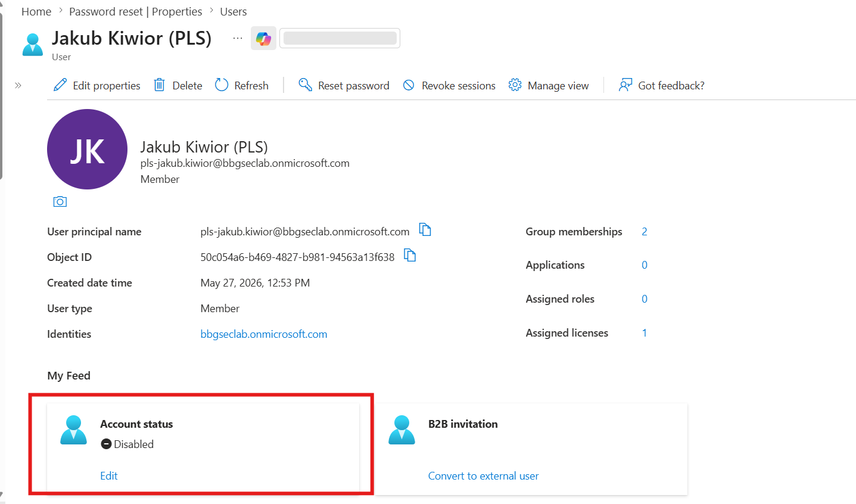Copy the Object ID to clipboard
Screen dimensions: 856x504
pyautogui.click(x=410, y=256)
